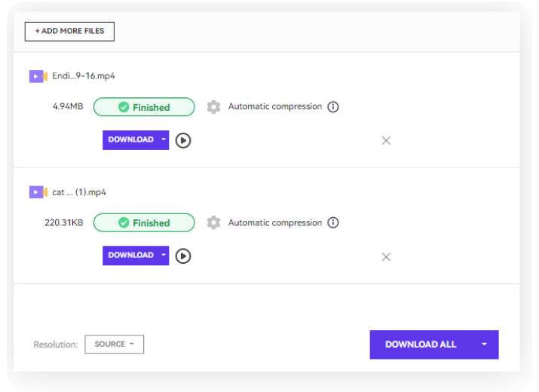Download the cat ... (1).mp4 file
This screenshot has width=539, height=392.
click(x=130, y=256)
